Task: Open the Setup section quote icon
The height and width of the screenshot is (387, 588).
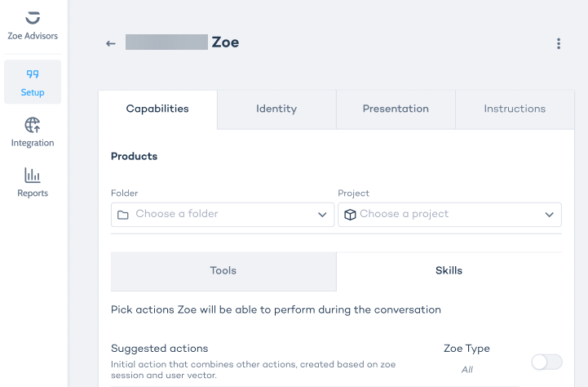Action: tap(33, 74)
